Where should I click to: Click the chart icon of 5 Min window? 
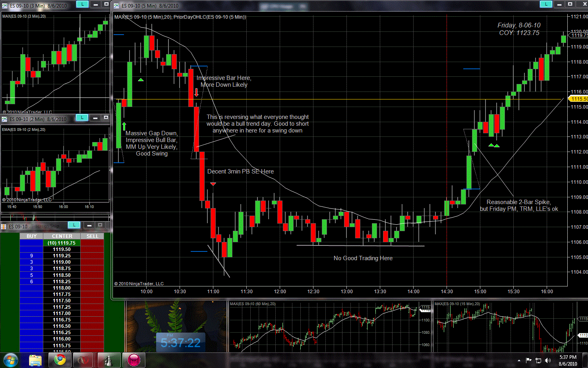point(117,6)
